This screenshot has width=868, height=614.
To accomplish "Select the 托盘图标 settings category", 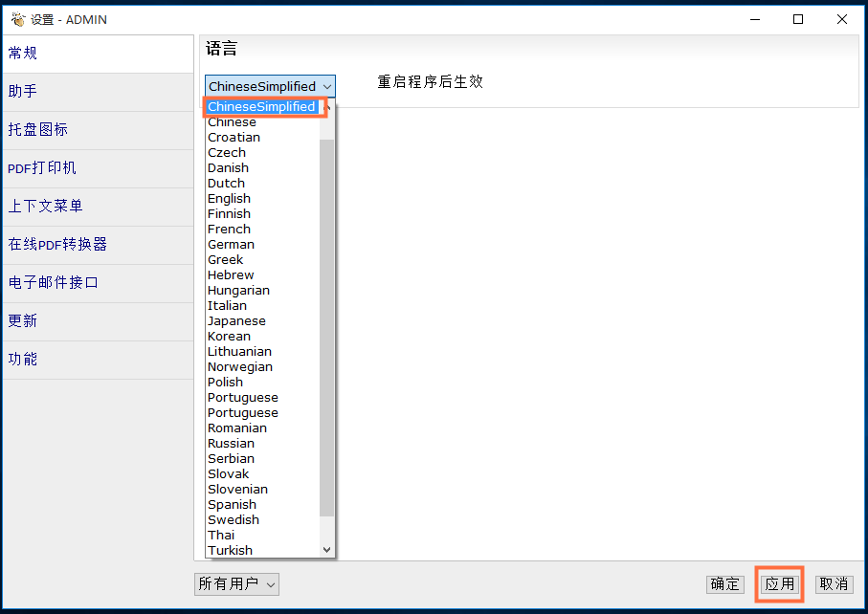I will [x=38, y=130].
